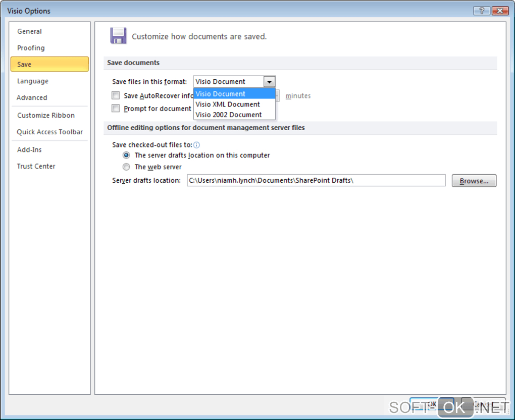Choose Visio Document from format list
Viewport: 515px width, 420px height.
pos(234,94)
